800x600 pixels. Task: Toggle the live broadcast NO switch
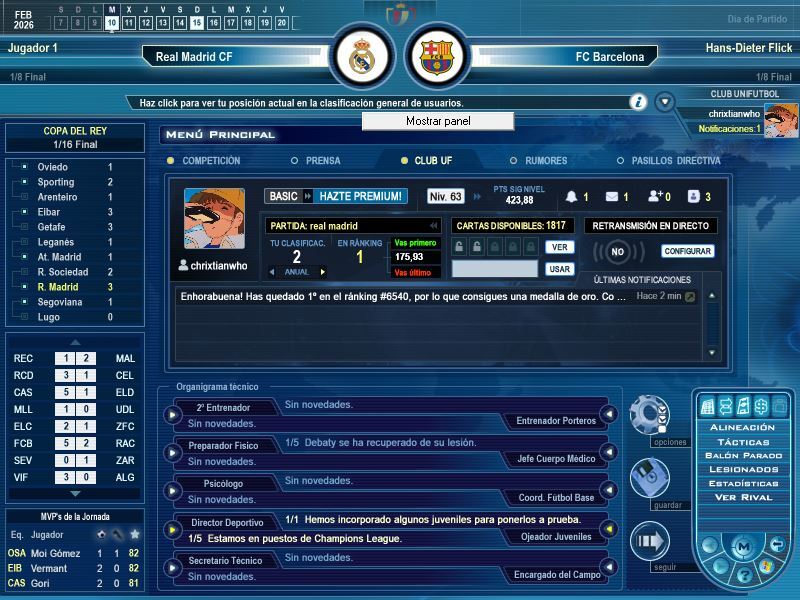(x=618, y=252)
